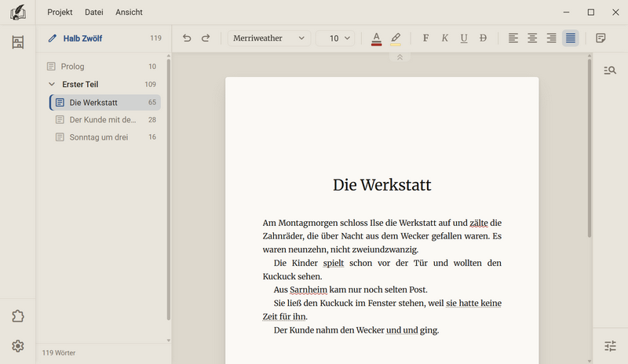Image resolution: width=628 pixels, height=364 pixels.
Task: Center the text
Action: coord(532,38)
